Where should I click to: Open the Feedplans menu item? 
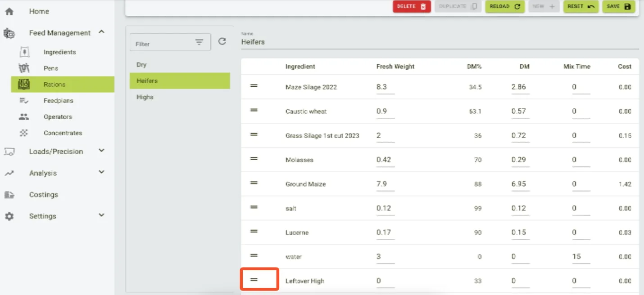click(x=58, y=101)
